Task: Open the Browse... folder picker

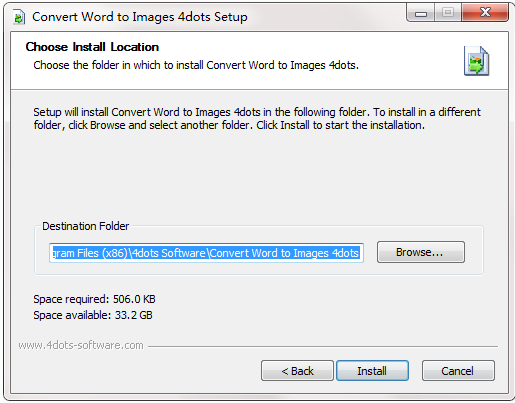Action: [x=421, y=252]
